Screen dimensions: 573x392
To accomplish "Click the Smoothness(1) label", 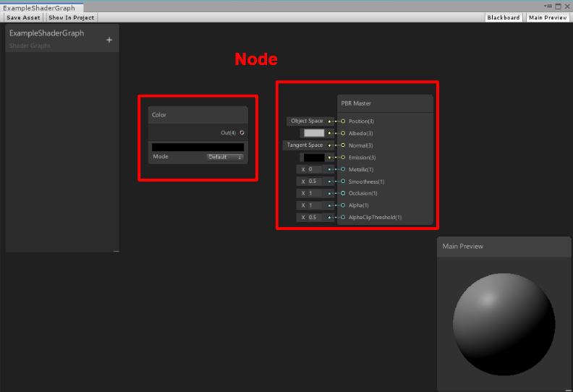I will [x=366, y=182].
